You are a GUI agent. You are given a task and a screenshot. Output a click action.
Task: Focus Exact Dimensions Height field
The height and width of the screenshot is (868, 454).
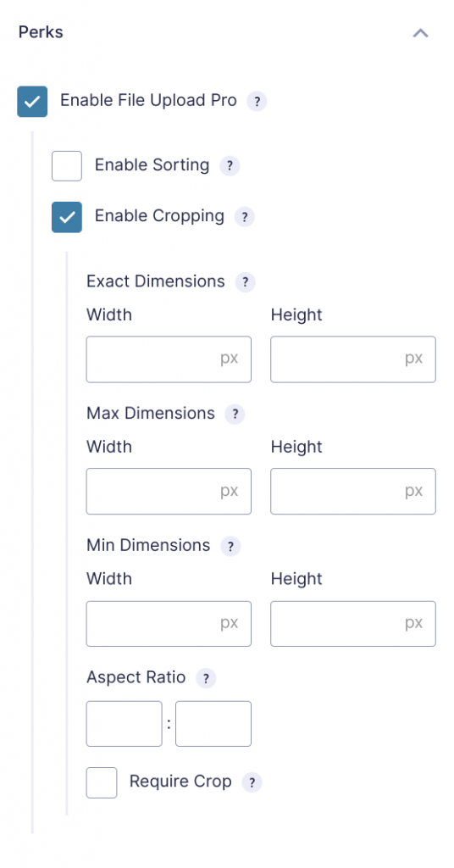353,359
